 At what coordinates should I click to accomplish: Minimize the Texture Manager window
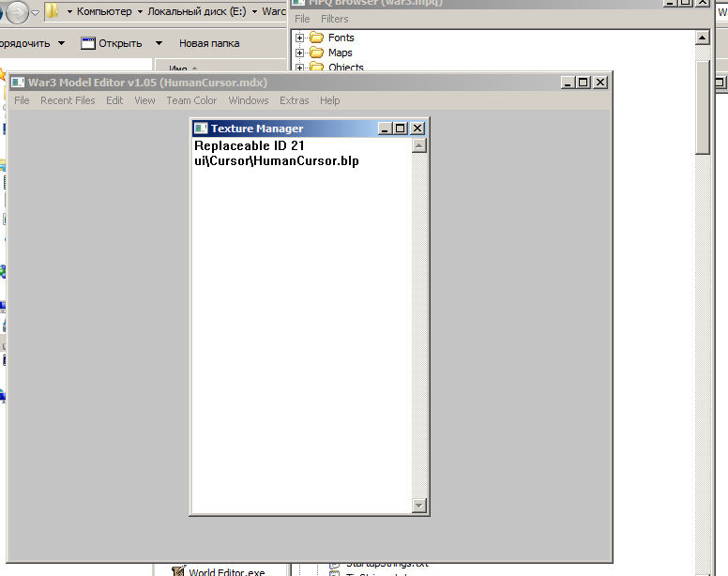click(385, 129)
